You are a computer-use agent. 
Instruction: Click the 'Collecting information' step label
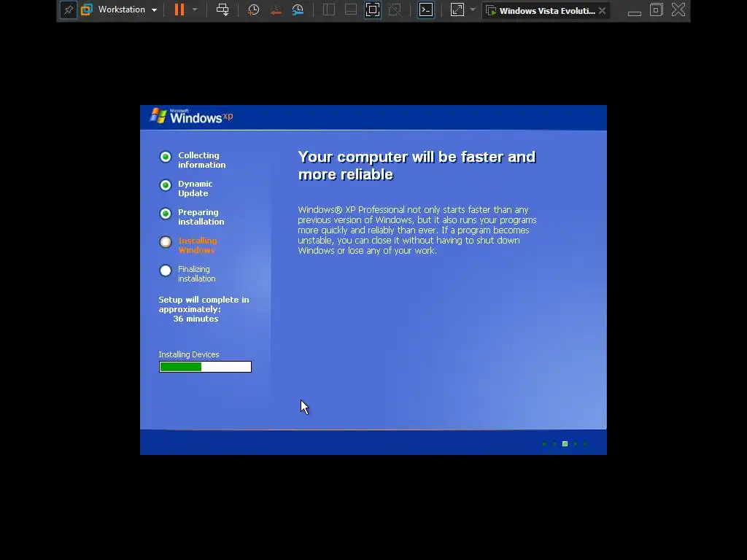(202, 160)
